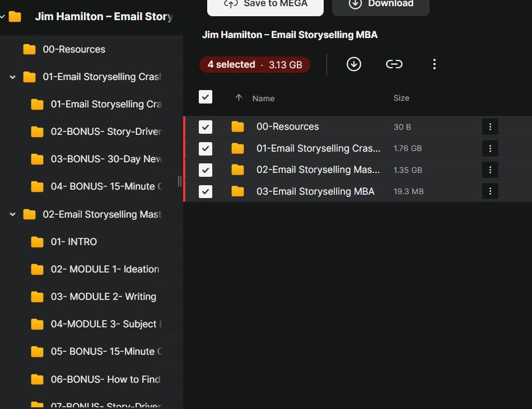Click the 19.3 MB size value
The height and width of the screenshot is (409, 532).
click(x=408, y=191)
